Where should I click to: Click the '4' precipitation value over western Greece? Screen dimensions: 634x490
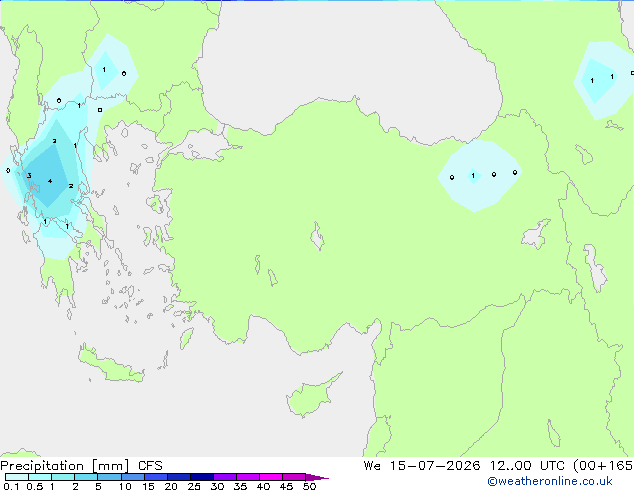pyautogui.click(x=50, y=181)
